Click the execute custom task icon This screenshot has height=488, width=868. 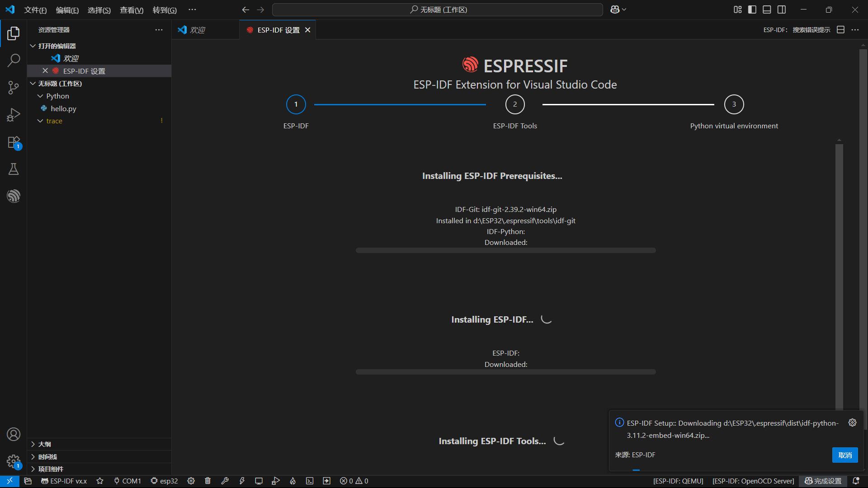(327, 481)
